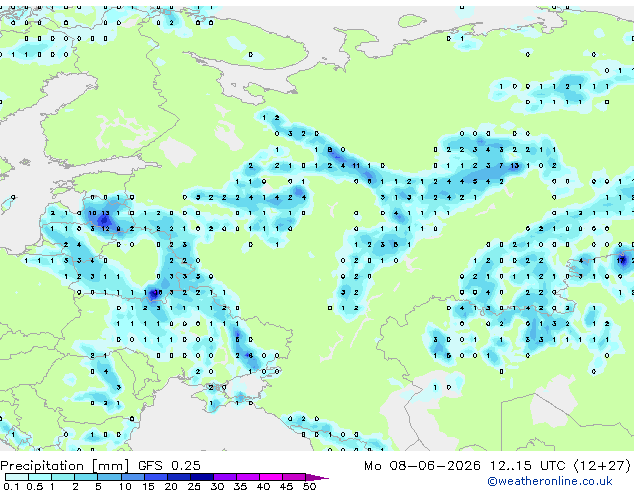Click the legend swatch between 0.1 and 0.5
The width and height of the screenshot is (634, 490).
click(x=17, y=477)
